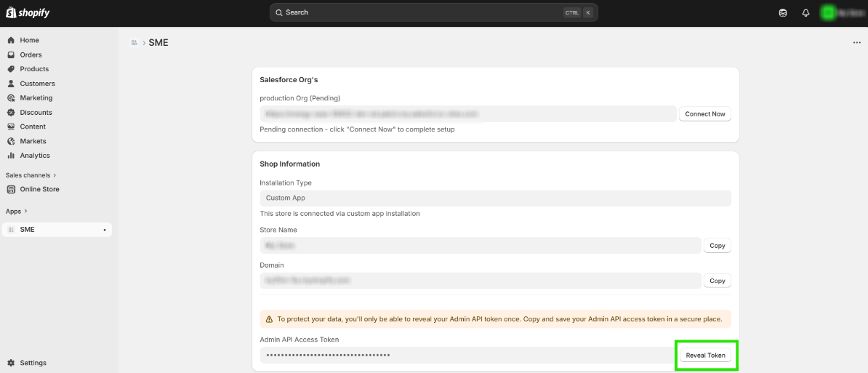
Task: Open the Products section
Action: coord(34,69)
